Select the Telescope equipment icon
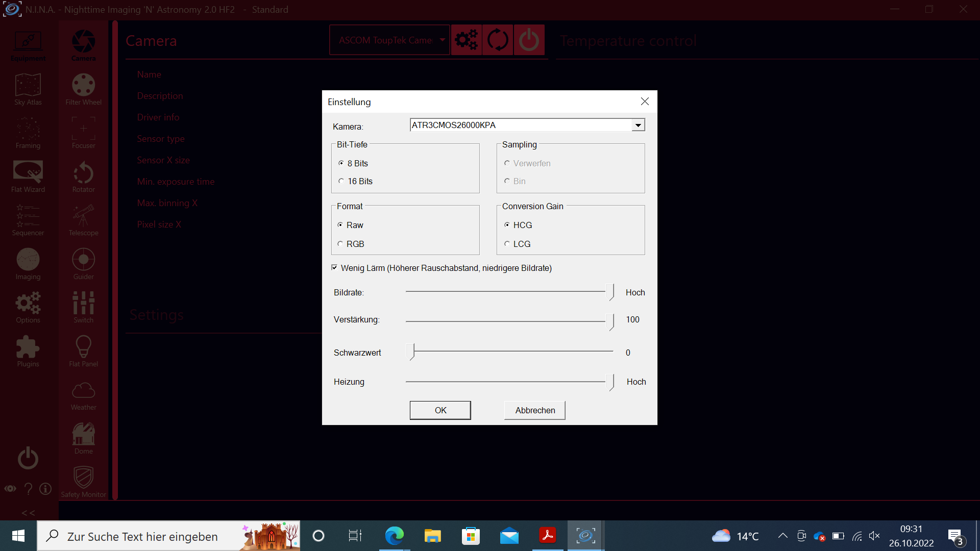Screen dimensions: 980x551 click(x=84, y=220)
